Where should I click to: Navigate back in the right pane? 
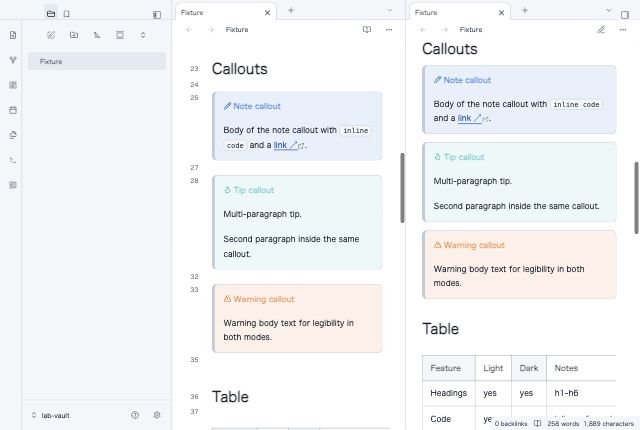pos(423,30)
